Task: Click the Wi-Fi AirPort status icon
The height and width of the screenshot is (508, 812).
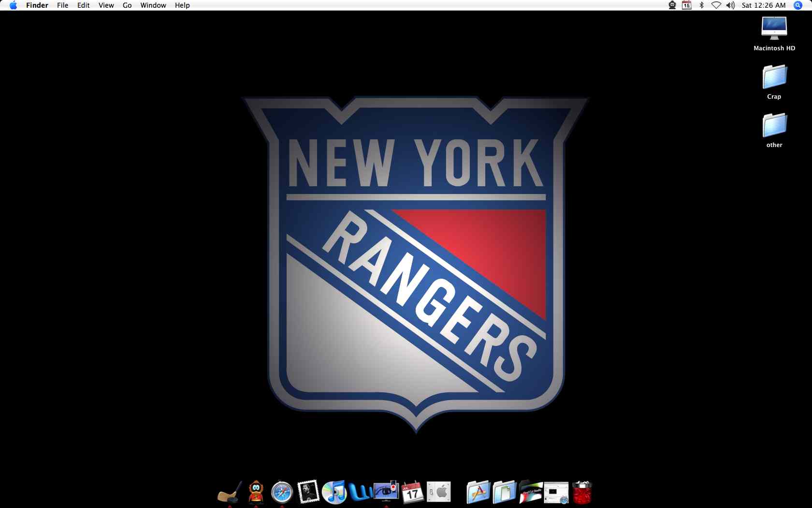Action: (716, 5)
